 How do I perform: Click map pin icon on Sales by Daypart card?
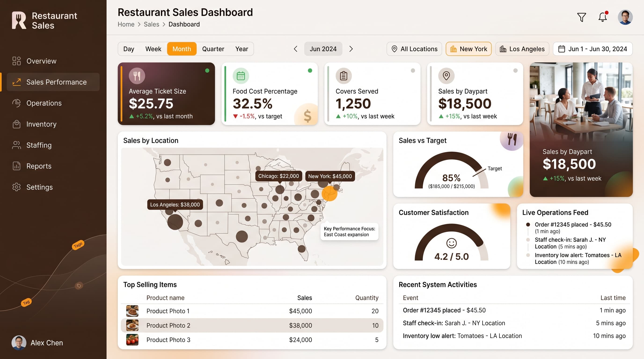[x=446, y=76]
